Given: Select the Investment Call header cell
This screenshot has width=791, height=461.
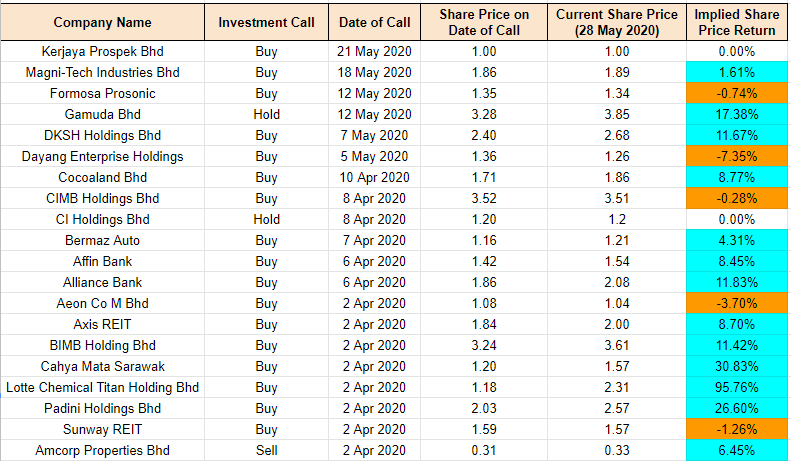Looking at the screenshot, I should pos(266,22).
